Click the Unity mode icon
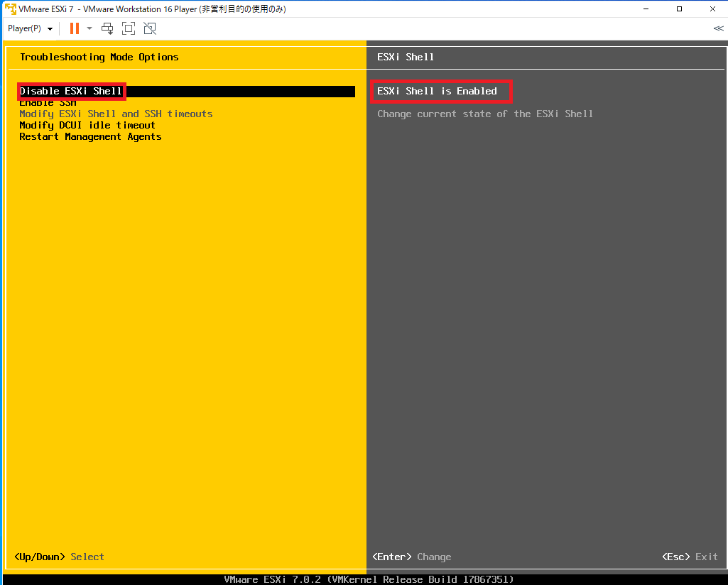 [x=150, y=28]
